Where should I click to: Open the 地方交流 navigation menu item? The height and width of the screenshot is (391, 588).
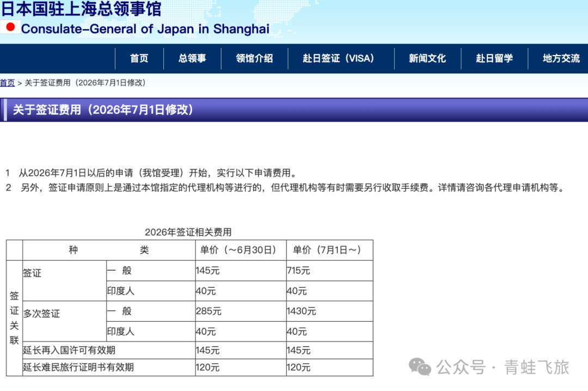[x=561, y=58]
